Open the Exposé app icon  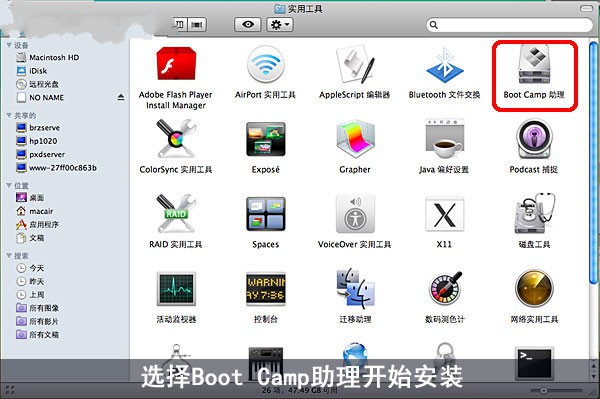click(266, 139)
